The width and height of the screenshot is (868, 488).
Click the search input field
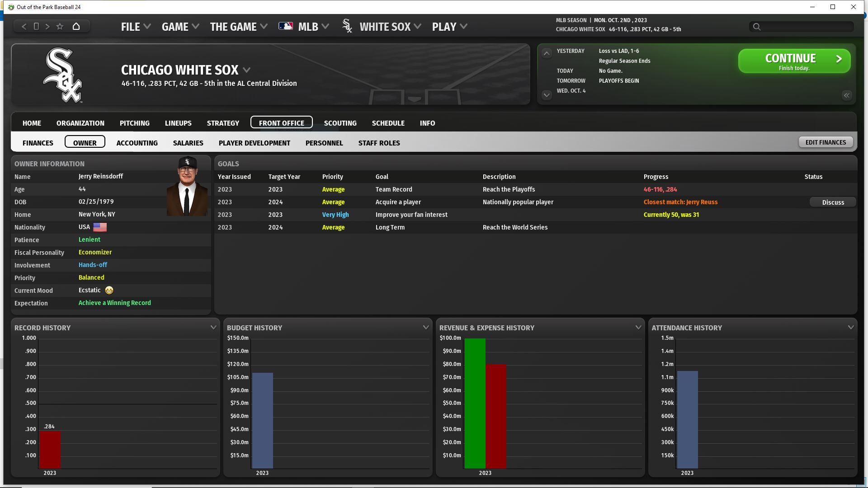pyautogui.click(x=805, y=27)
